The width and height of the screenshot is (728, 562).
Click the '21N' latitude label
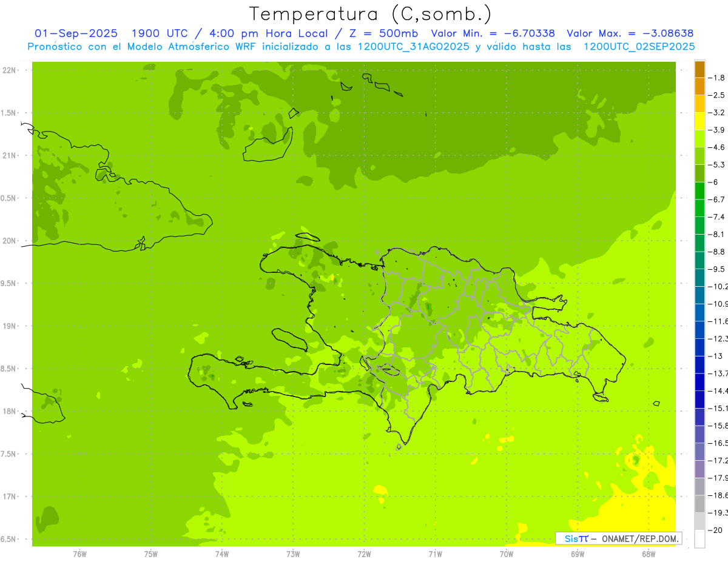[x=10, y=156]
